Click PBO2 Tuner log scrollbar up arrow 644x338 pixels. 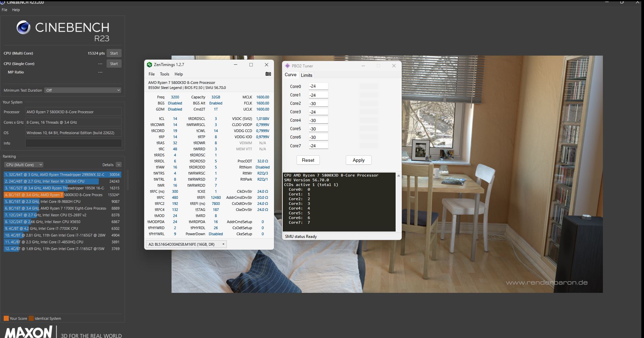pyautogui.click(x=399, y=176)
